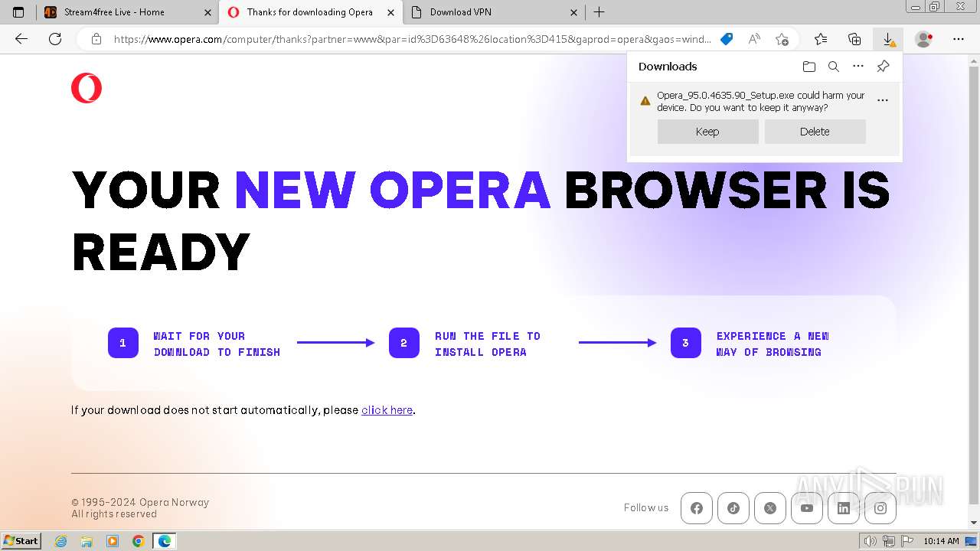Click the '© 1995-2024 Opera Norway' footer text
Screen dimensions: 980x551
(x=140, y=502)
